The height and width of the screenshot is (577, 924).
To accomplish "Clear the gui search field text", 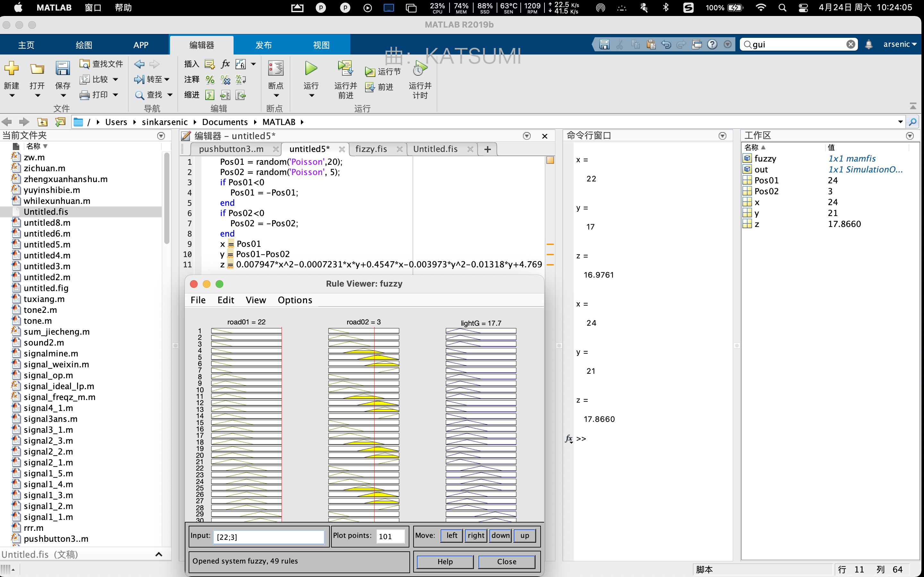I will tap(850, 44).
